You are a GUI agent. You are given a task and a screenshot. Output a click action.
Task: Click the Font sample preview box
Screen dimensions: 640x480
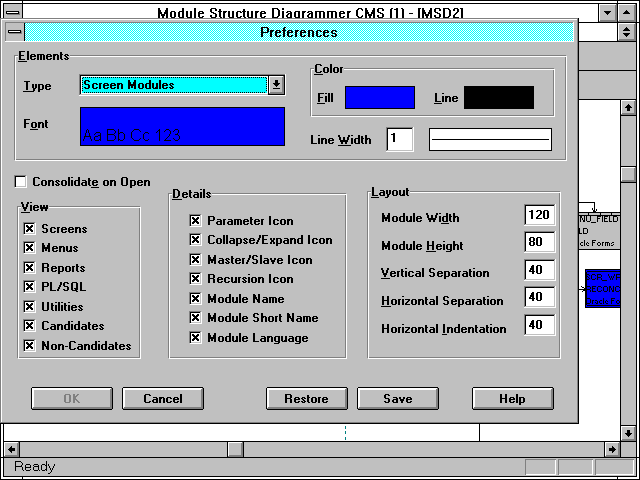[182, 127]
